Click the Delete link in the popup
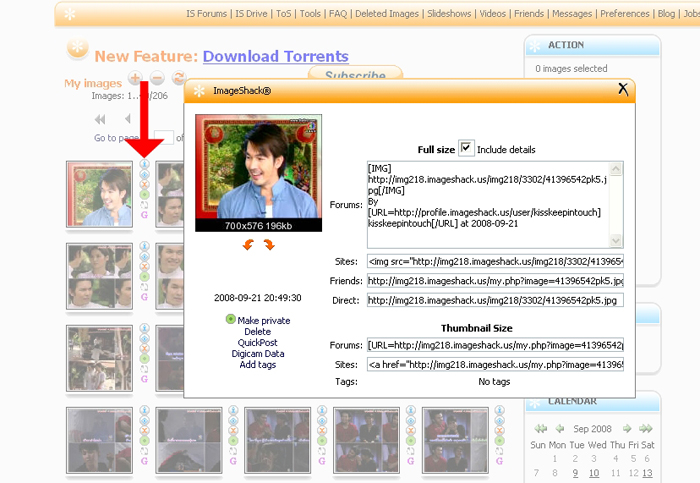 coord(258,332)
